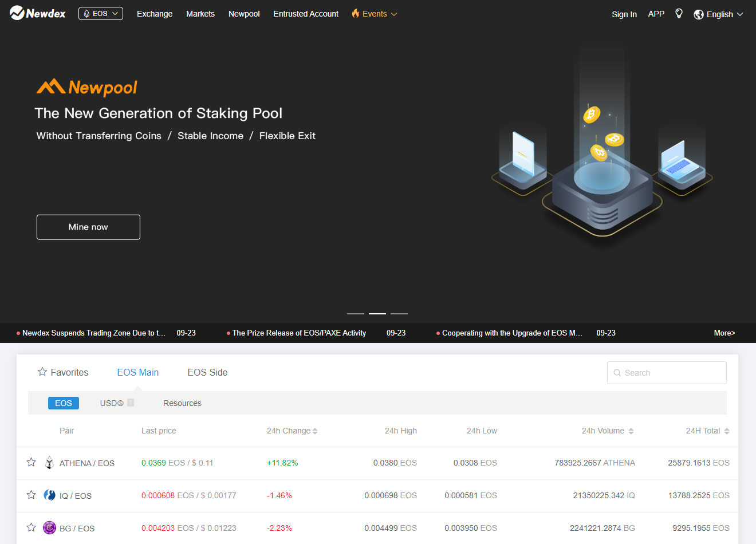This screenshot has width=756, height=544.
Task: Sort by 24h Change column arrows
Action: point(315,431)
